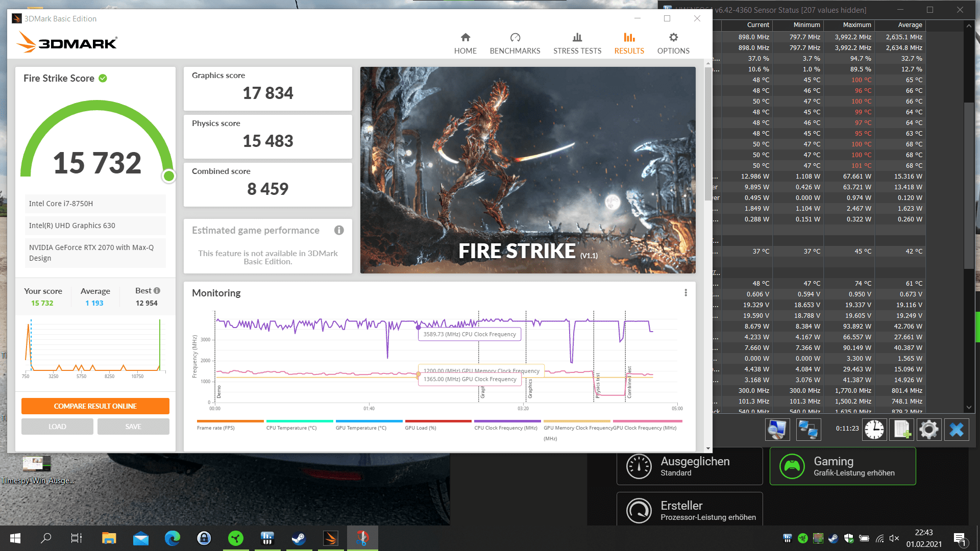Click the Current column header in HWiNFO
Image resolution: width=980 pixels, height=551 pixels.
pyautogui.click(x=747, y=25)
